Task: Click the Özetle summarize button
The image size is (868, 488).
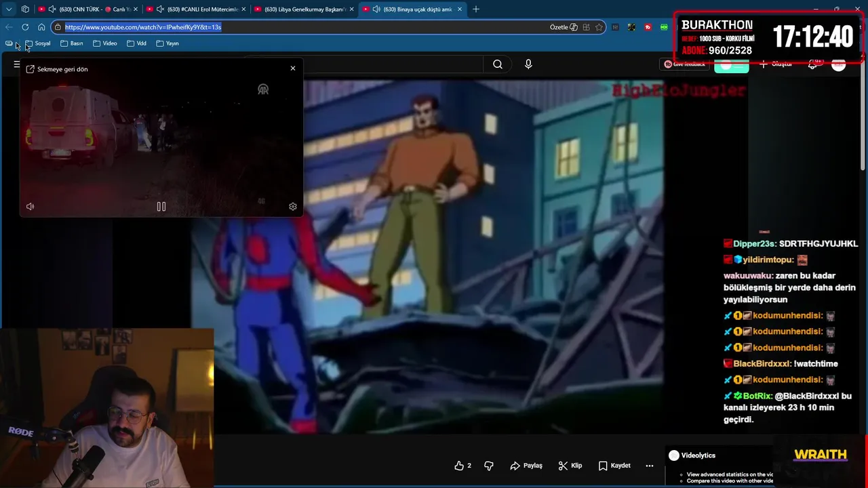Action: (x=564, y=27)
